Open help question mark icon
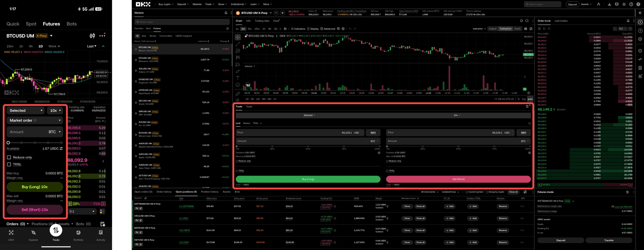The image size is (644, 250). coord(631,4)
